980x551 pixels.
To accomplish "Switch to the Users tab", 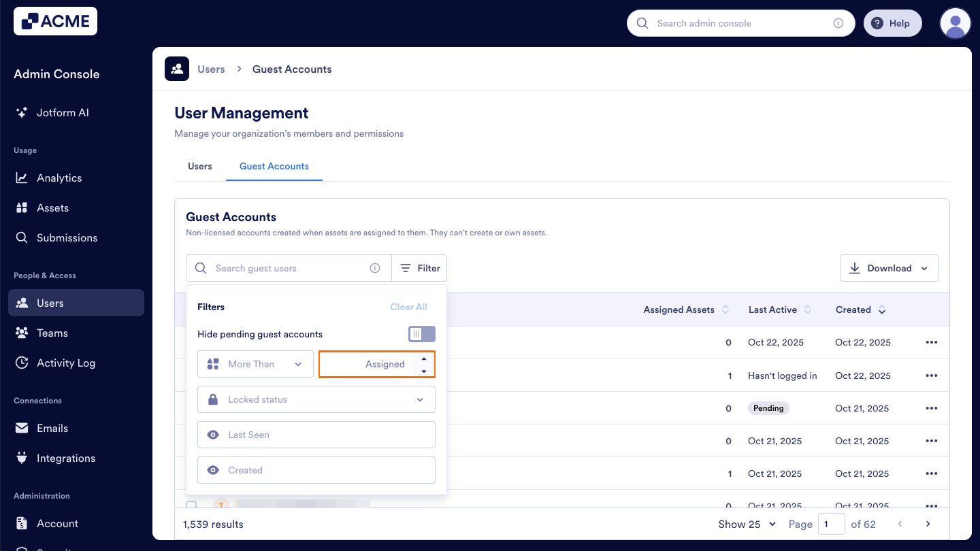I will point(199,166).
